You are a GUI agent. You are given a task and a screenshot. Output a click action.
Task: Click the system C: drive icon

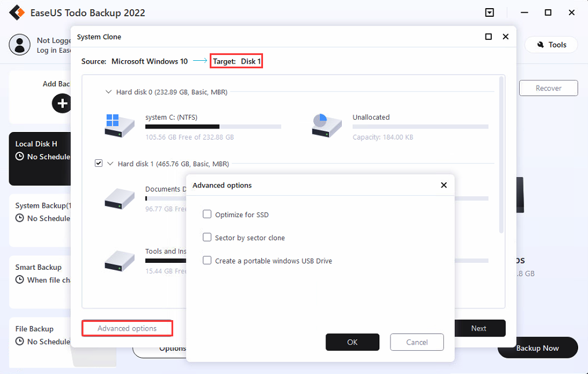tap(119, 126)
